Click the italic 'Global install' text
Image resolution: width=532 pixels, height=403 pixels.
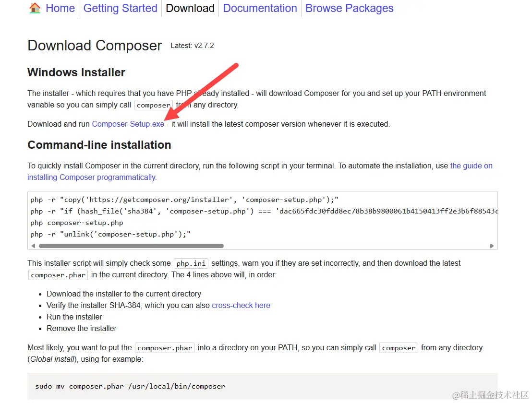pos(52,359)
